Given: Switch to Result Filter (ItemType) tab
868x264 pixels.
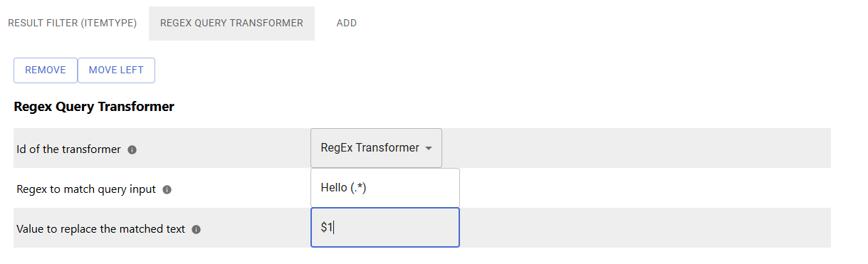Looking at the screenshot, I should (x=72, y=23).
